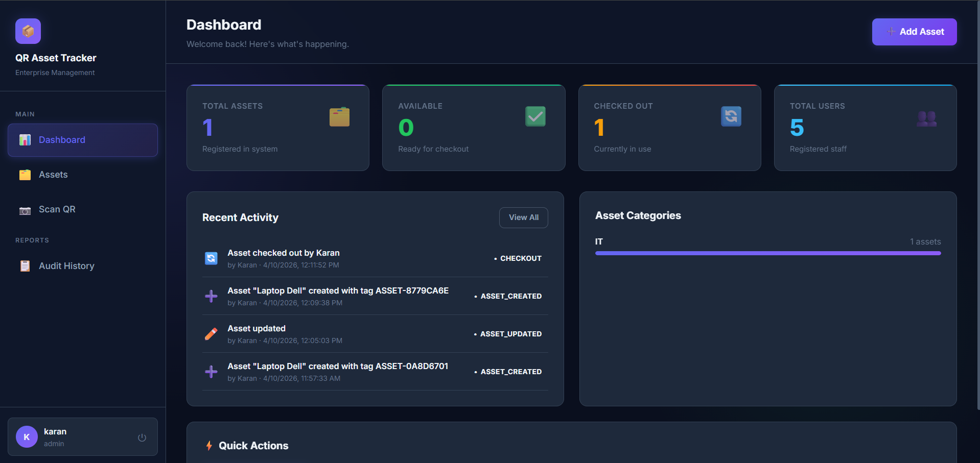Viewport: 980px width, 463px height.
Task: Click the lightning bolt icon beside Quick Actions
Action: coord(209,445)
